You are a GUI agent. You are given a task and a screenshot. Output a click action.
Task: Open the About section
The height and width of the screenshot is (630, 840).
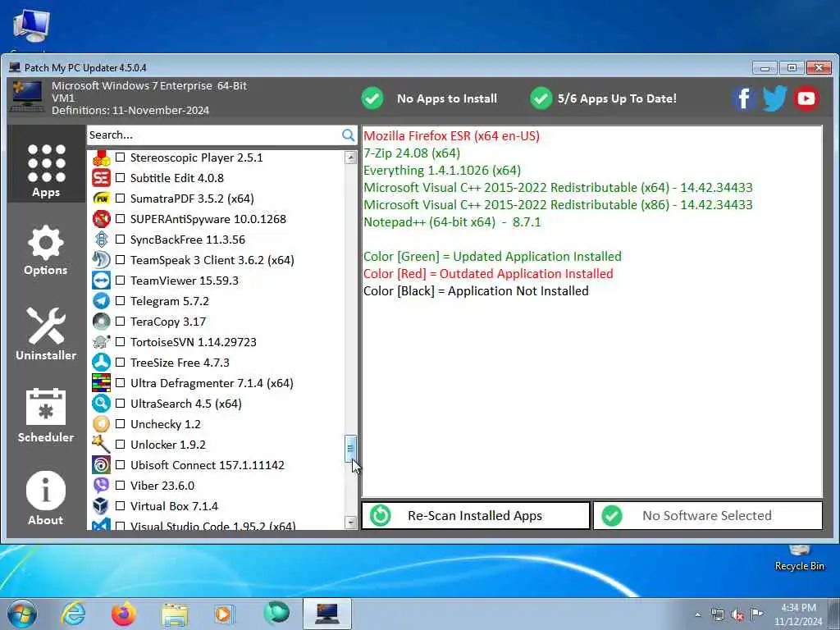[46, 498]
